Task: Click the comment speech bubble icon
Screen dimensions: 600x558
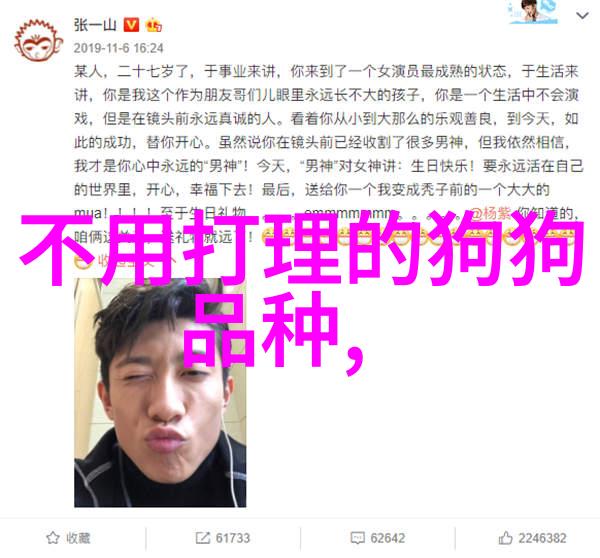Action: 357,538
